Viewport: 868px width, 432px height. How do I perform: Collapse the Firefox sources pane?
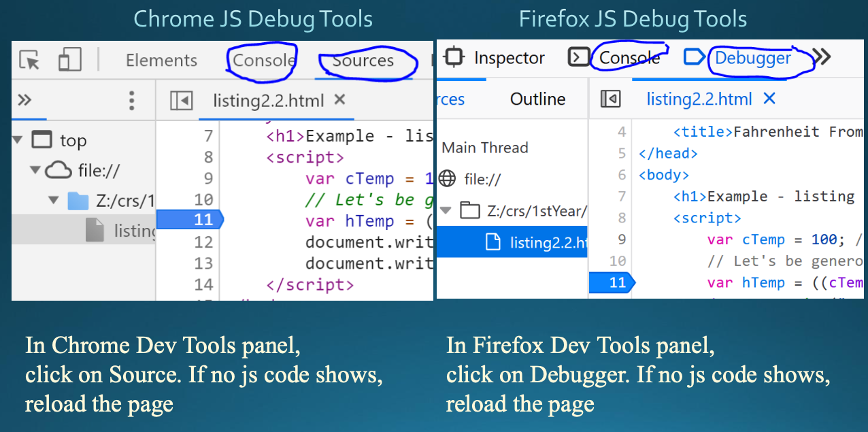click(x=611, y=99)
